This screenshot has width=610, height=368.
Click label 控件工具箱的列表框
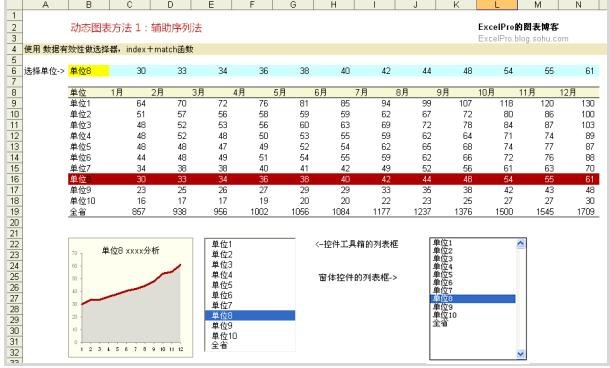(x=357, y=244)
